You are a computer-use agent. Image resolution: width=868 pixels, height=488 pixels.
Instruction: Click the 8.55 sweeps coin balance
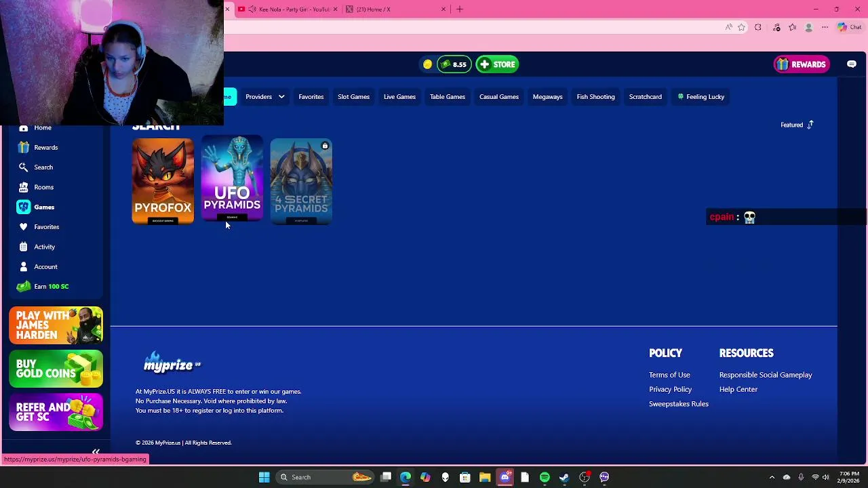click(x=454, y=64)
